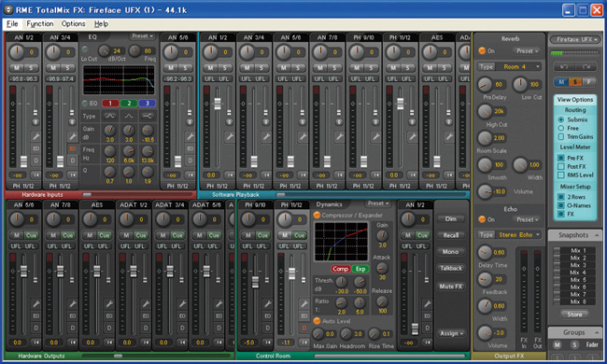Screen dimensions: 607x364
Task: Toggle the 2 Rows mixer setup checkbox
Action: click(560, 197)
